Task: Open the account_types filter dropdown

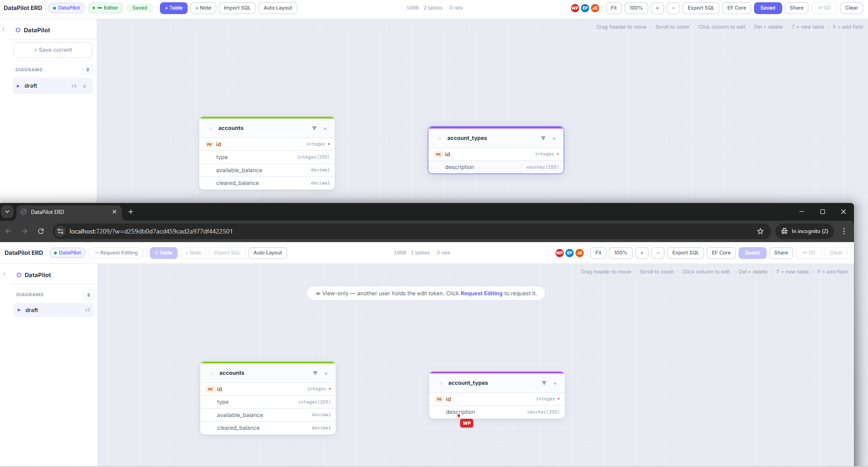Action: point(543,138)
